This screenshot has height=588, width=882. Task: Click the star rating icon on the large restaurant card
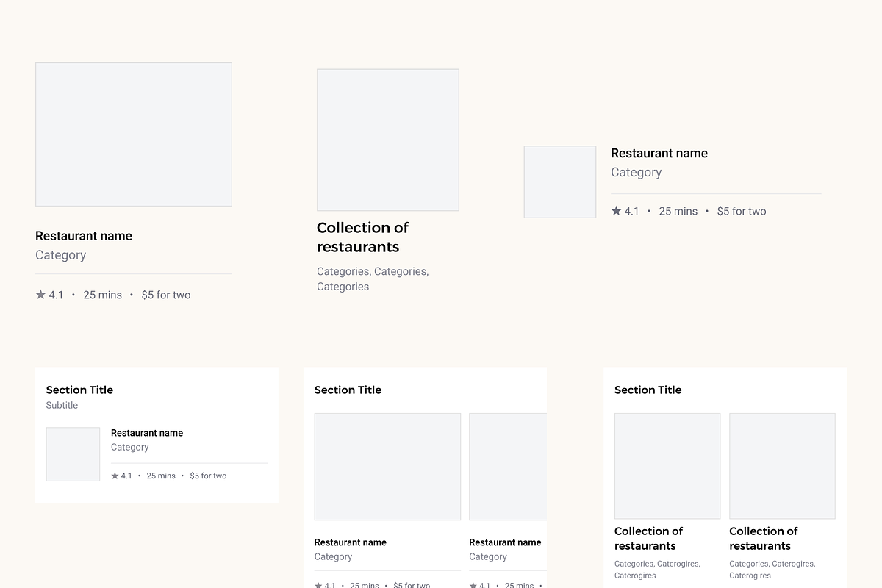(40, 294)
